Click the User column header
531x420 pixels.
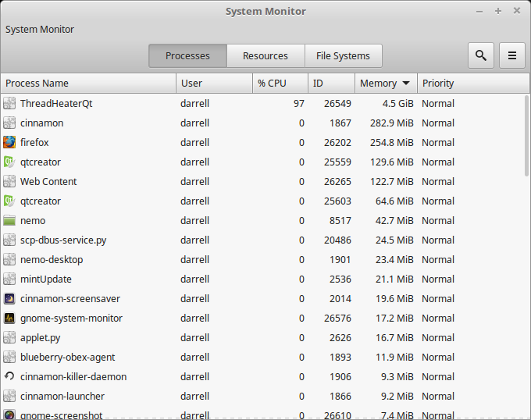[x=214, y=84]
